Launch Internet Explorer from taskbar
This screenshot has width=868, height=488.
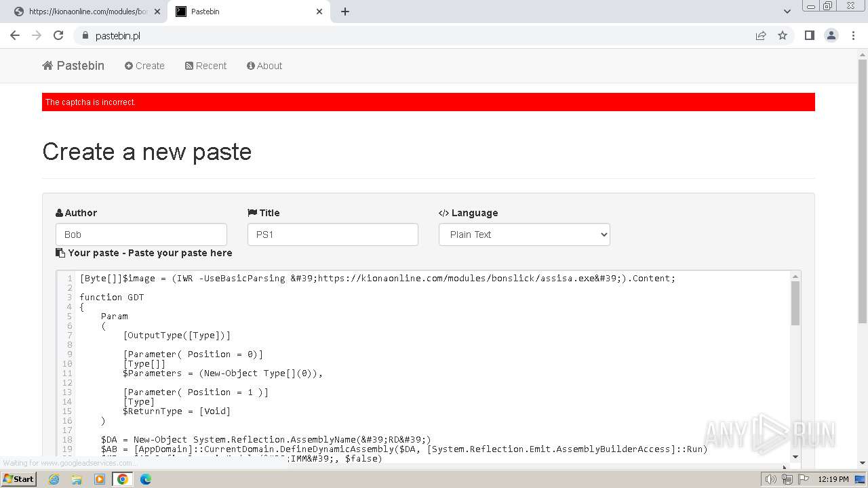point(54,479)
